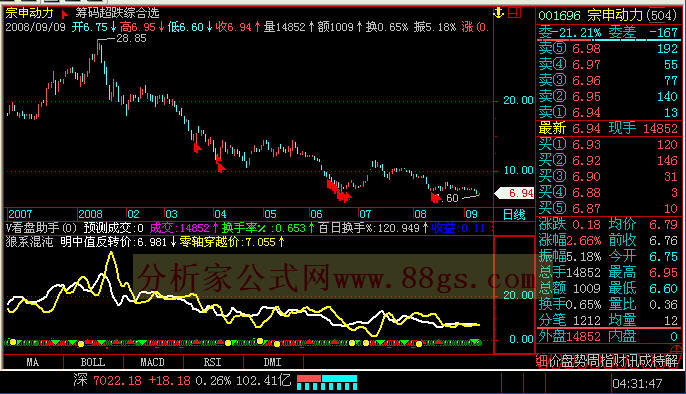
Task: Switch to the BOLL indicator tab
Action: coord(93,362)
